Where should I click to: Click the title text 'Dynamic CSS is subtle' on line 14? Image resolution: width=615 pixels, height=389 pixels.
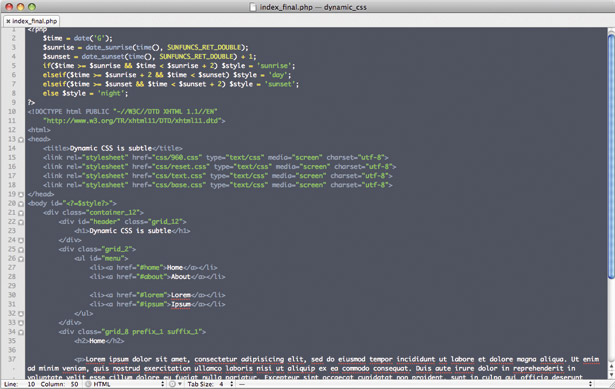point(111,148)
